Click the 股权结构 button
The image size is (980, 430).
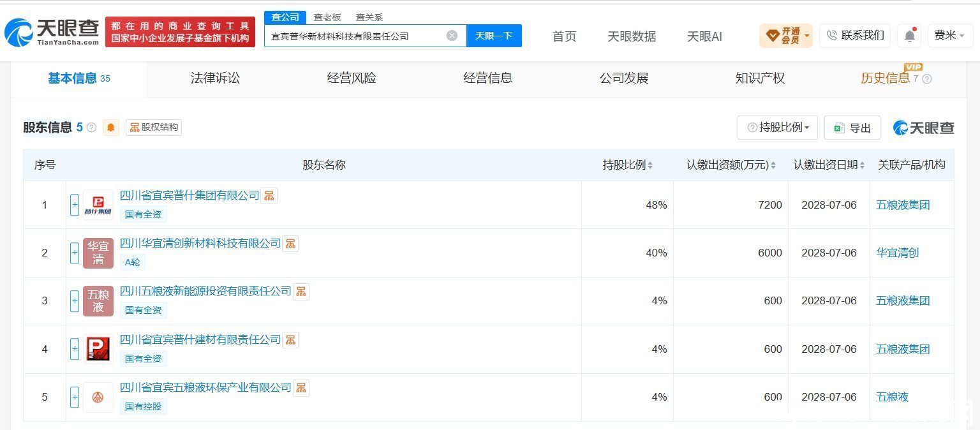tap(154, 128)
